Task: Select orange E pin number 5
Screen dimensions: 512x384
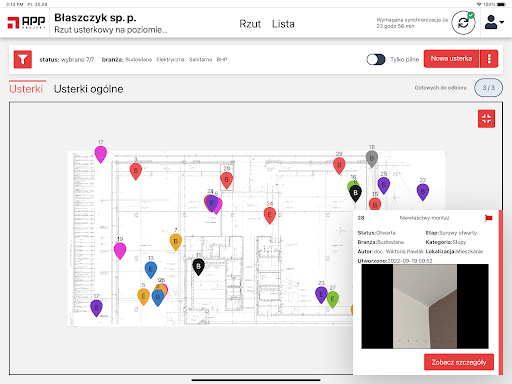Action: click(143, 297)
